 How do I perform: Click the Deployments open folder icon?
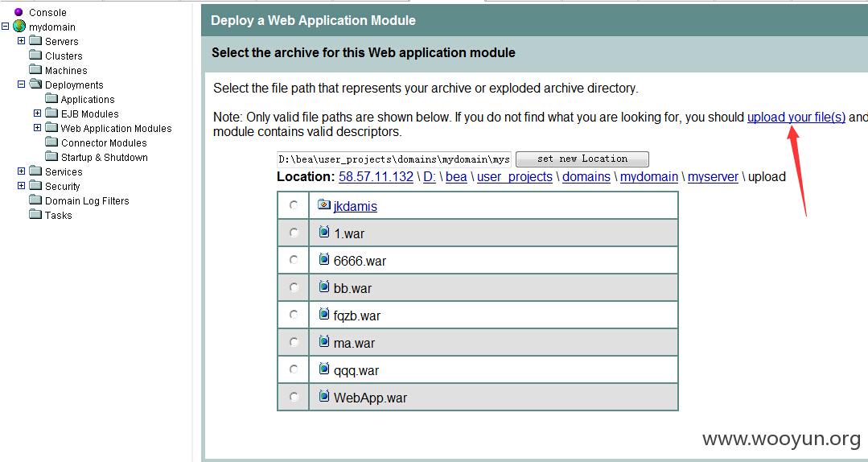[35, 84]
